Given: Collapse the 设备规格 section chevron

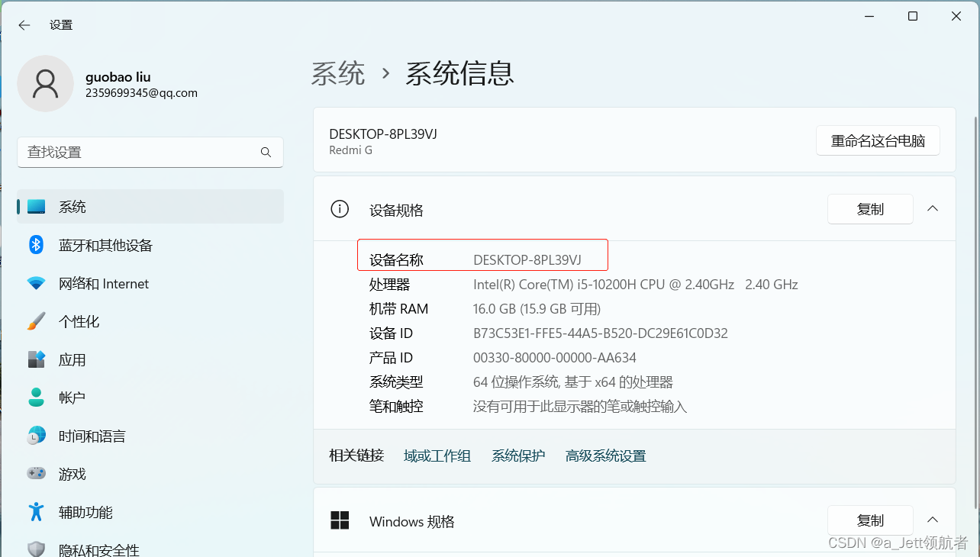Looking at the screenshot, I should tap(933, 208).
